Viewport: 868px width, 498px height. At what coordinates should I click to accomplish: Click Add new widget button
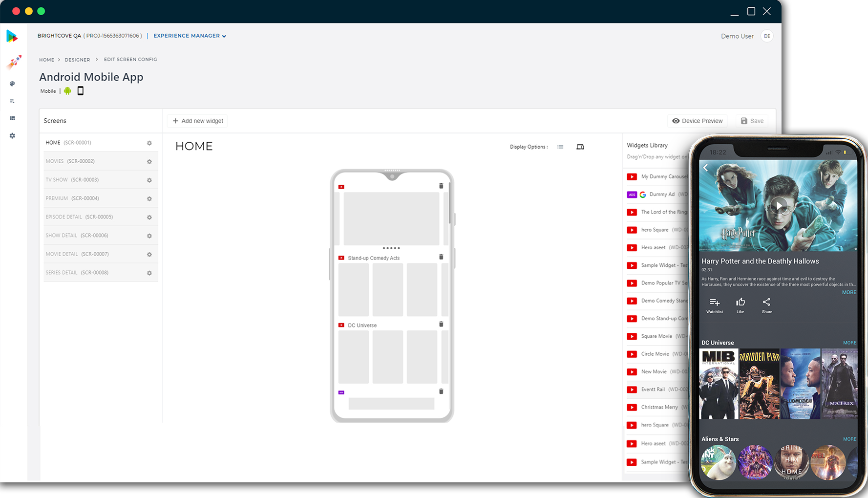click(x=198, y=121)
